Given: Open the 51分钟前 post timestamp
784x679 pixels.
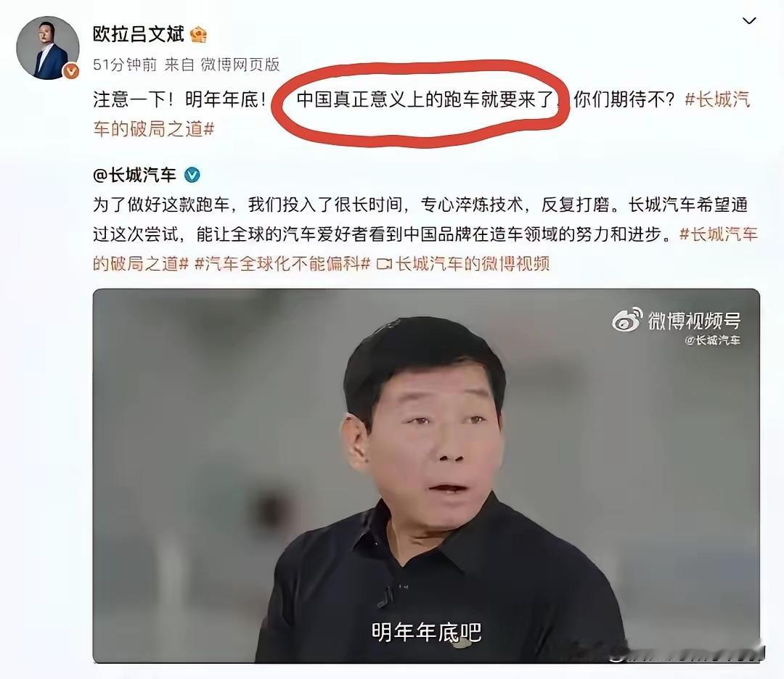Looking at the screenshot, I should [x=125, y=65].
